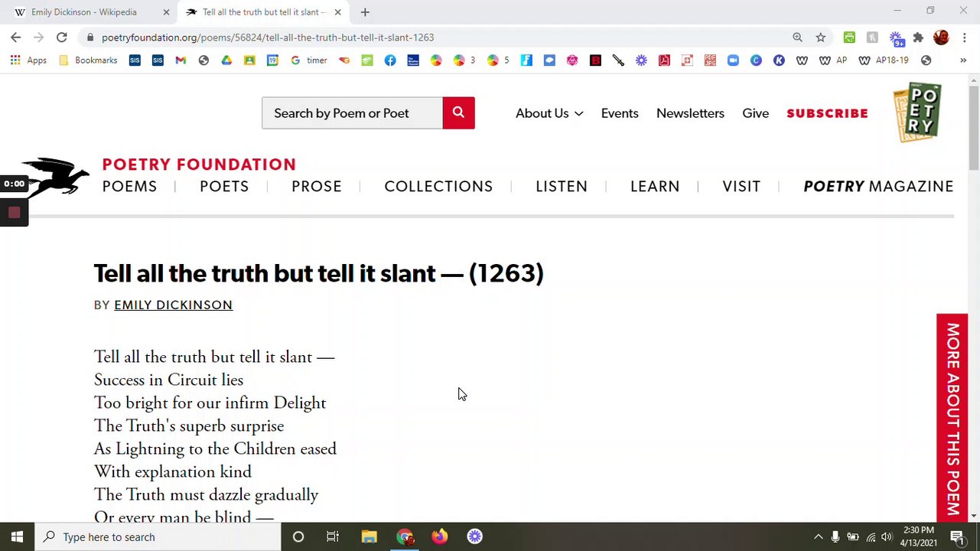The image size is (980, 551).
Task: Click the POETRY FOUNDATION title link
Action: point(199,165)
